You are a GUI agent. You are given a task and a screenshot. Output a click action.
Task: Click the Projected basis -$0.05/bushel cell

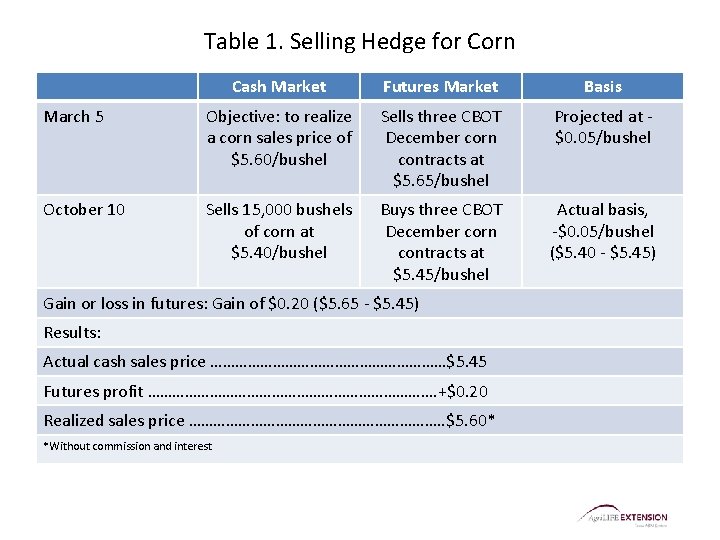click(x=602, y=148)
